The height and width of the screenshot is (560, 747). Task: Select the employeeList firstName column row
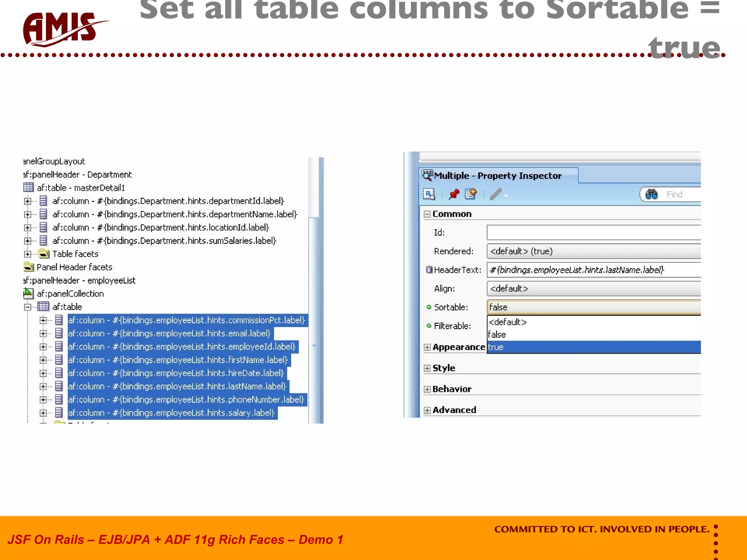coord(179,359)
